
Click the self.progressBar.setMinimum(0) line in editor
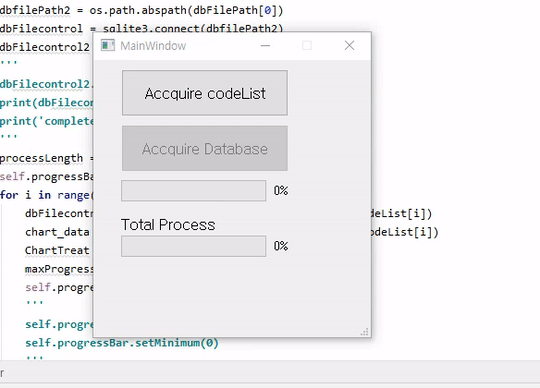click(122, 343)
